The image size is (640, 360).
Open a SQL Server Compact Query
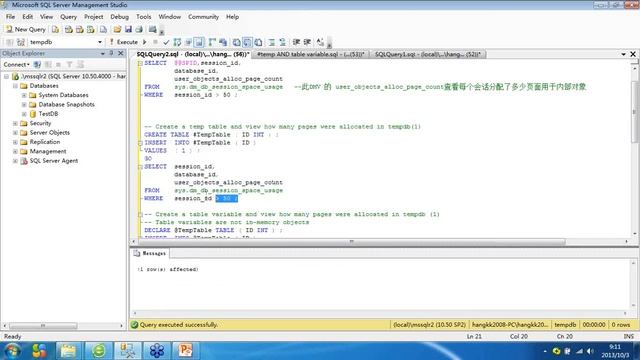(x=103, y=29)
